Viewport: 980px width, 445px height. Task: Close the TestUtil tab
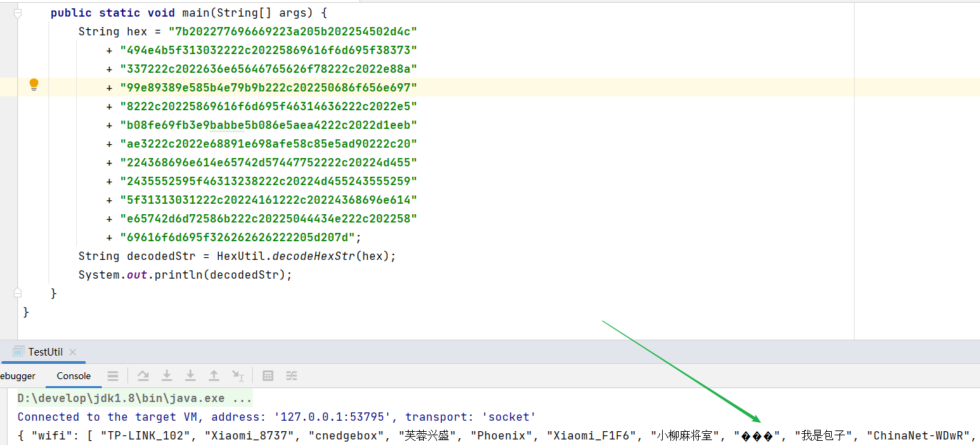click(x=73, y=351)
